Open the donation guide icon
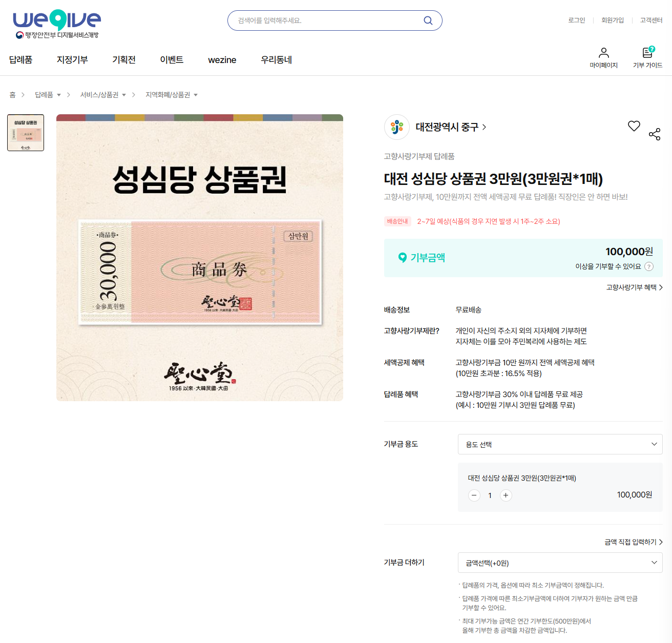 pos(648,52)
